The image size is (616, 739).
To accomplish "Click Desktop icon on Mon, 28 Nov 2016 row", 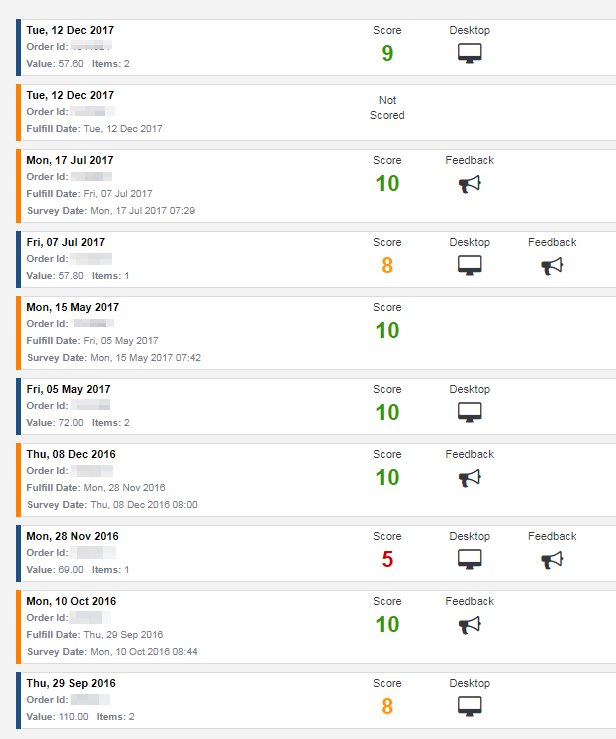I will [469, 559].
